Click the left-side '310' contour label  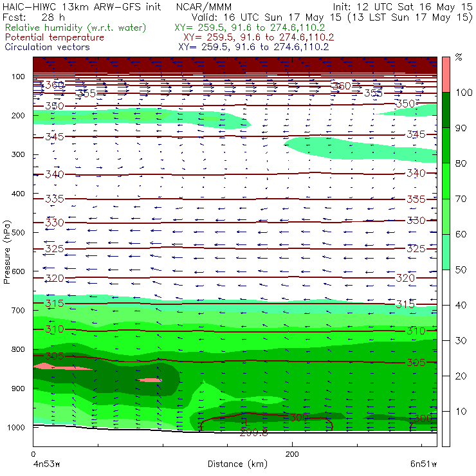(55, 329)
